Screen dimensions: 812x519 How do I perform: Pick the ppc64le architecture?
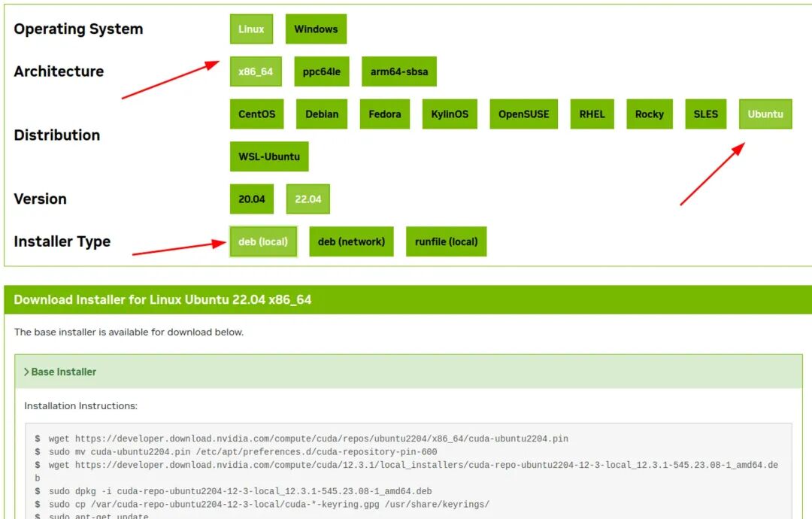(x=322, y=71)
